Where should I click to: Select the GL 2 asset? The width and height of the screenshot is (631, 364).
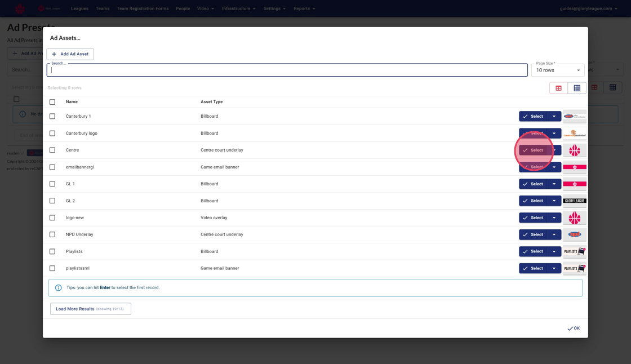tap(533, 201)
